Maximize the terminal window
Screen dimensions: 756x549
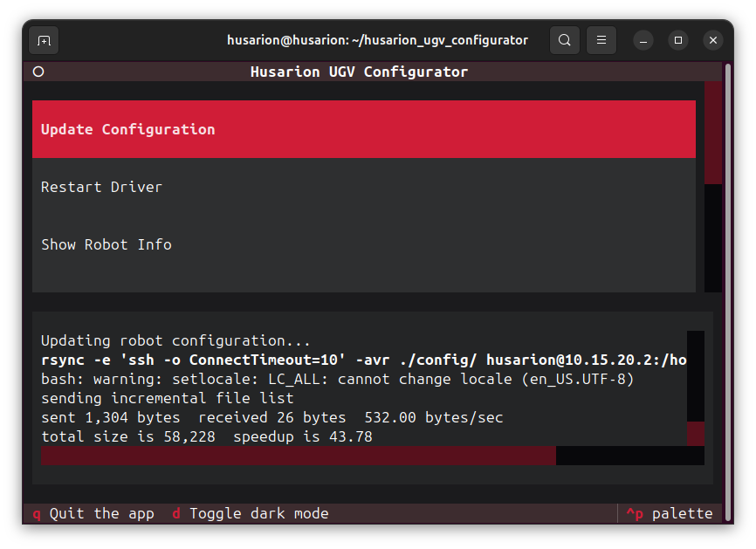click(x=678, y=40)
